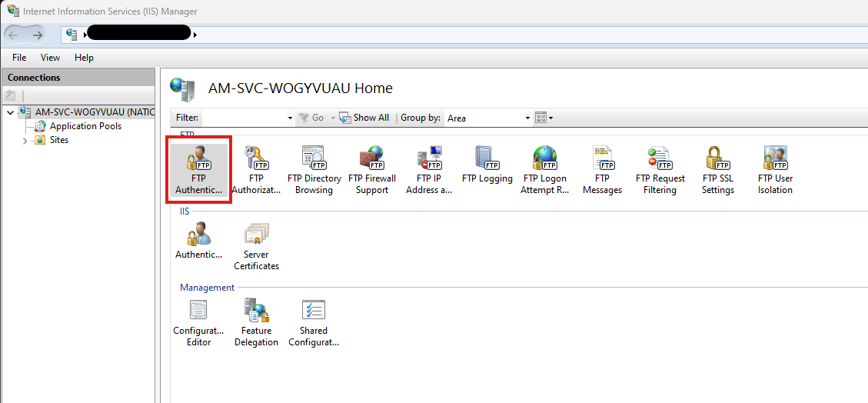Open the View menu
Viewport: 868px width, 403px height.
tap(50, 58)
